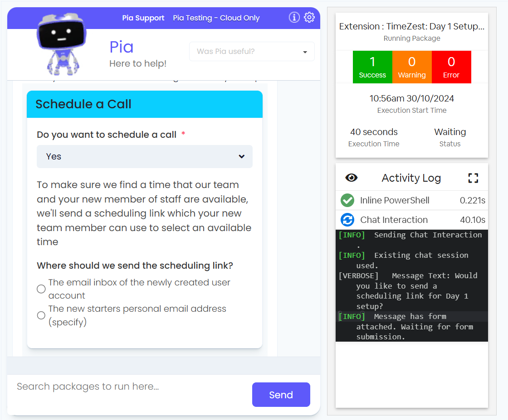Click the info icon in Pia header

pos(294,17)
